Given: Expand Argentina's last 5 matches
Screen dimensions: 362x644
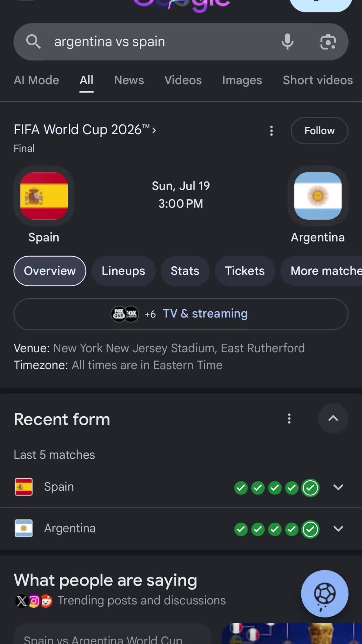Looking at the screenshot, I should point(338,529).
